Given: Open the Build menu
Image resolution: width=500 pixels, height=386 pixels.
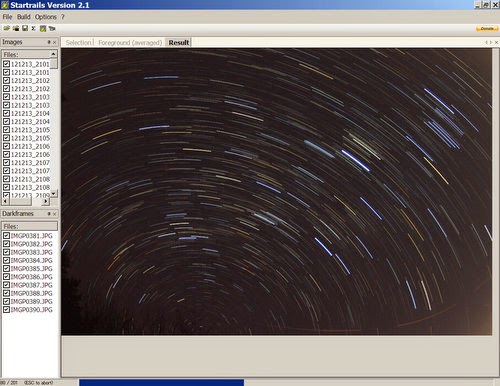Looking at the screenshot, I should coord(24,17).
